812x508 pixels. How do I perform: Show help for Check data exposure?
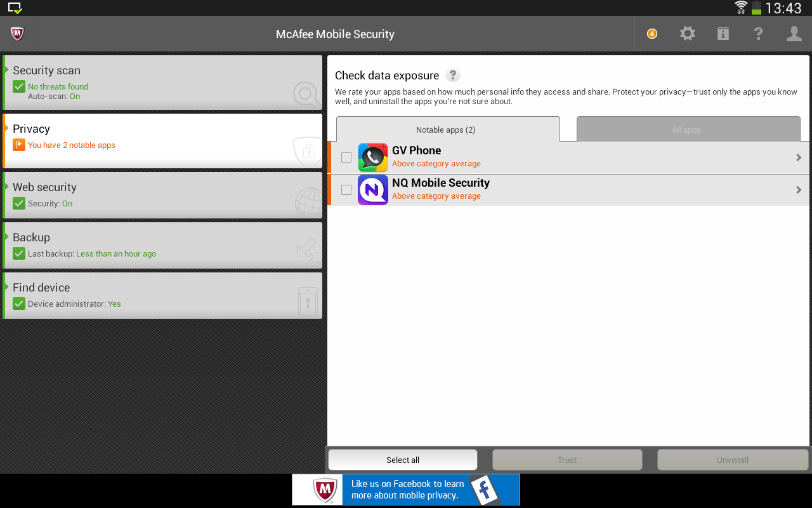(x=453, y=75)
